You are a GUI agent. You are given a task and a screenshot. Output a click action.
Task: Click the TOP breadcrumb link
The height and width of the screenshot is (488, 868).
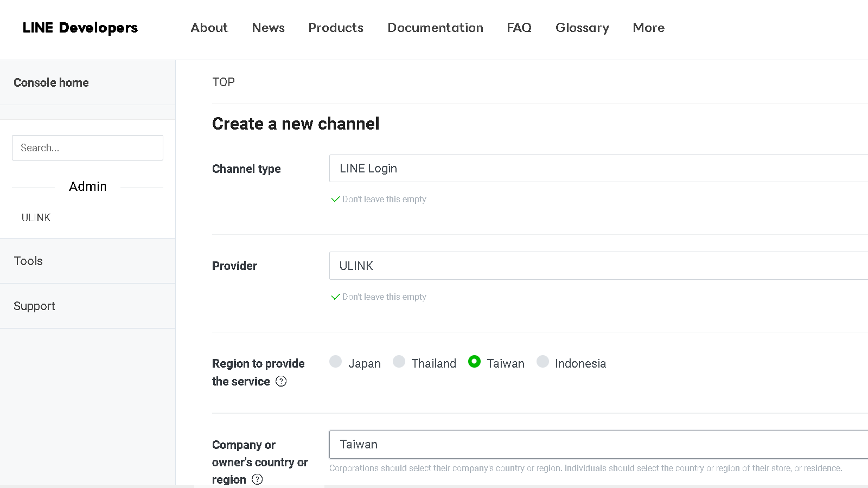tap(224, 82)
